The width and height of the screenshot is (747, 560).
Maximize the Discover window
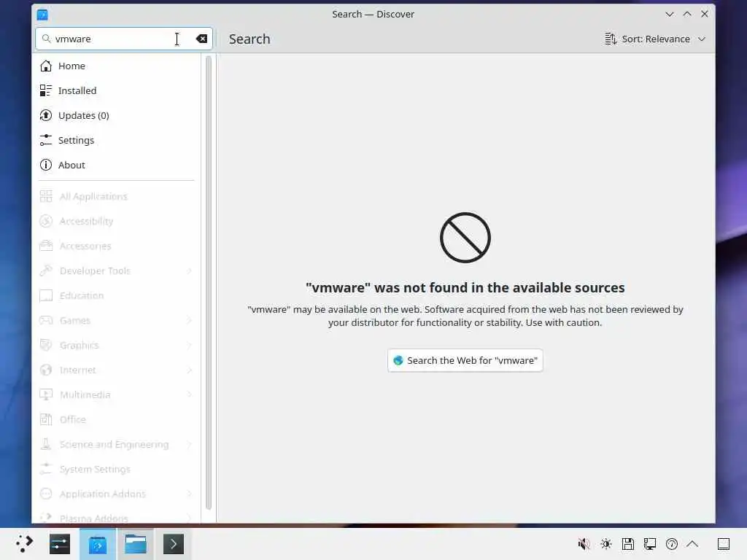[x=687, y=15]
